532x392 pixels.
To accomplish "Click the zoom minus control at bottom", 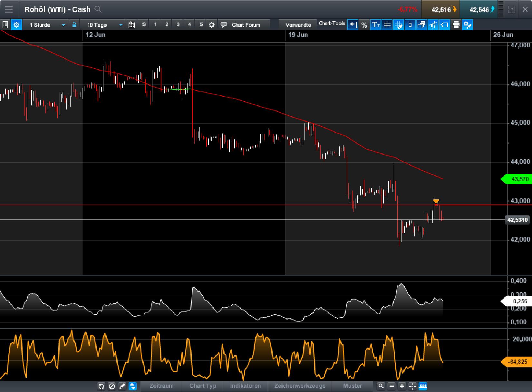I will (391, 386).
